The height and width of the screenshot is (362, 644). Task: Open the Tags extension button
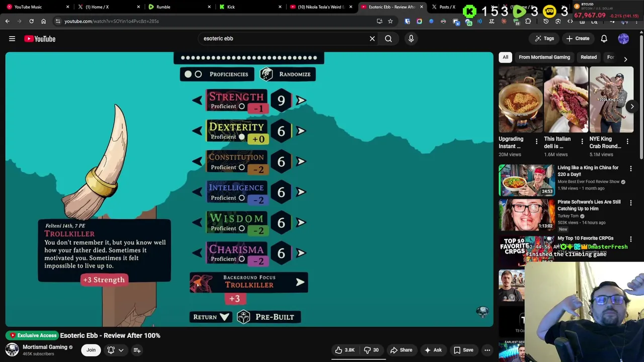pyautogui.click(x=544, y=39)
